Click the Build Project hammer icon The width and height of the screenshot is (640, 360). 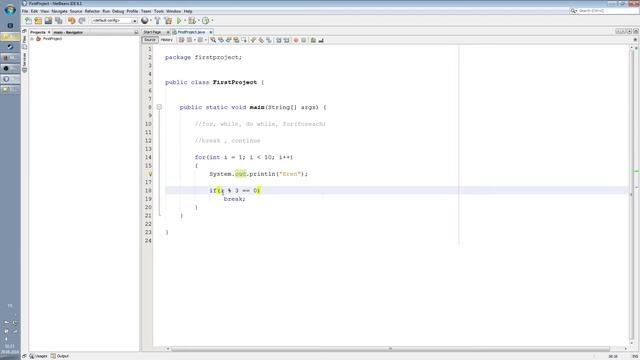pyautogui.click(x=158, y=20)
